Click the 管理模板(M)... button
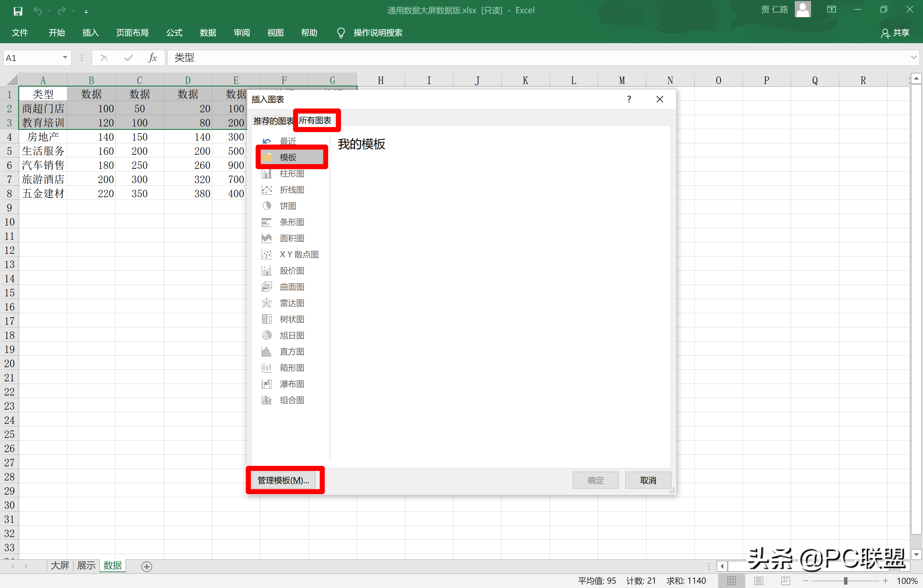Screen dimensions: 923x588 coord(283,480)
